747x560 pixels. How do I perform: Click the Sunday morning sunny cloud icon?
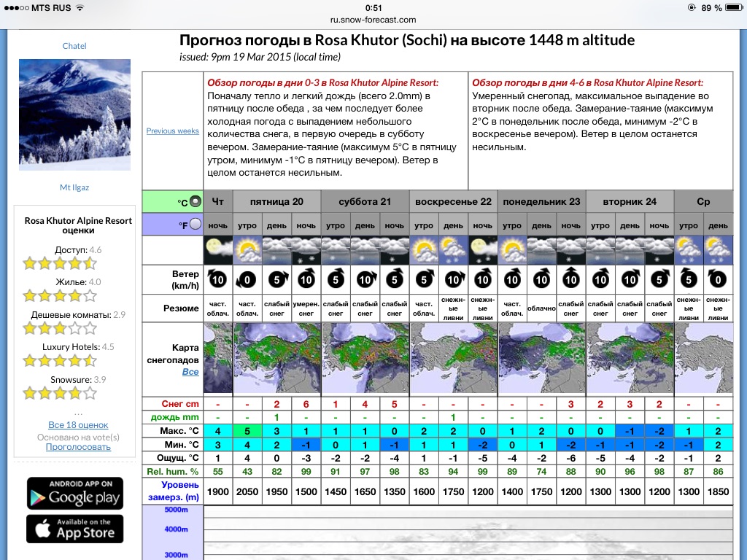point(424,251)
